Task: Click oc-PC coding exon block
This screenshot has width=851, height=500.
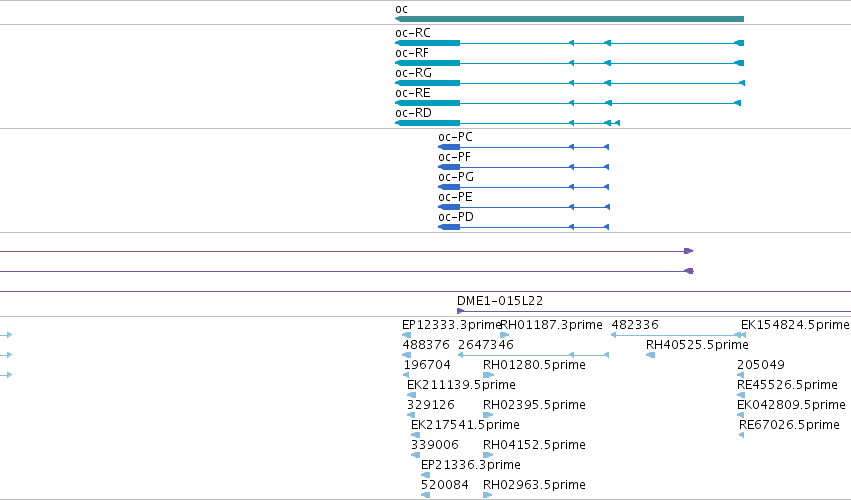Action: 449,147
